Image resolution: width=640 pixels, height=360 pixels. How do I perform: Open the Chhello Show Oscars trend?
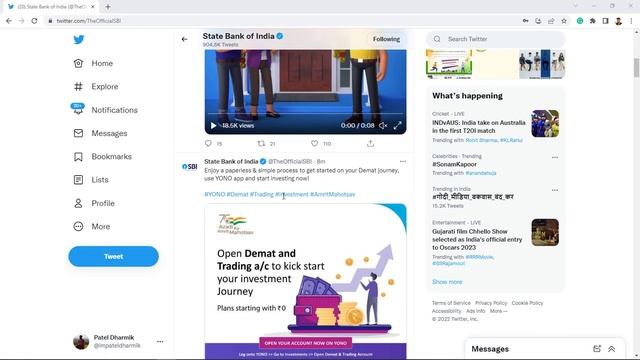point(477,240)
